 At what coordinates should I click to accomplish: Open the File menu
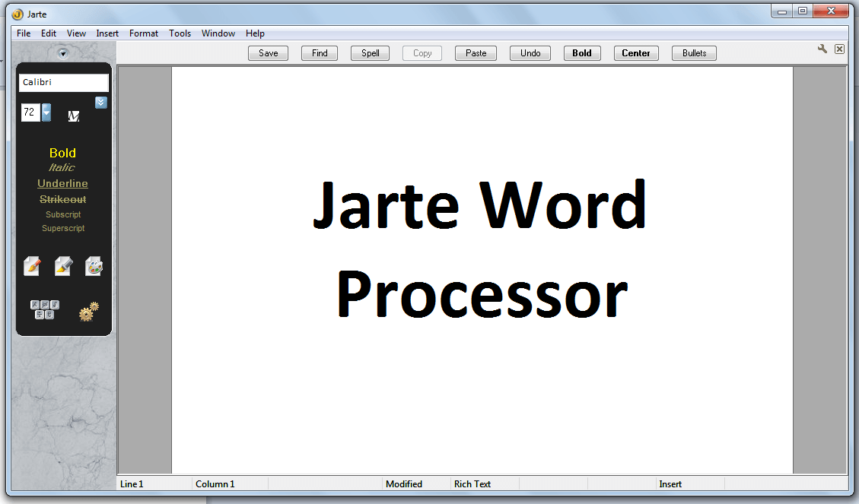point(24,33)
